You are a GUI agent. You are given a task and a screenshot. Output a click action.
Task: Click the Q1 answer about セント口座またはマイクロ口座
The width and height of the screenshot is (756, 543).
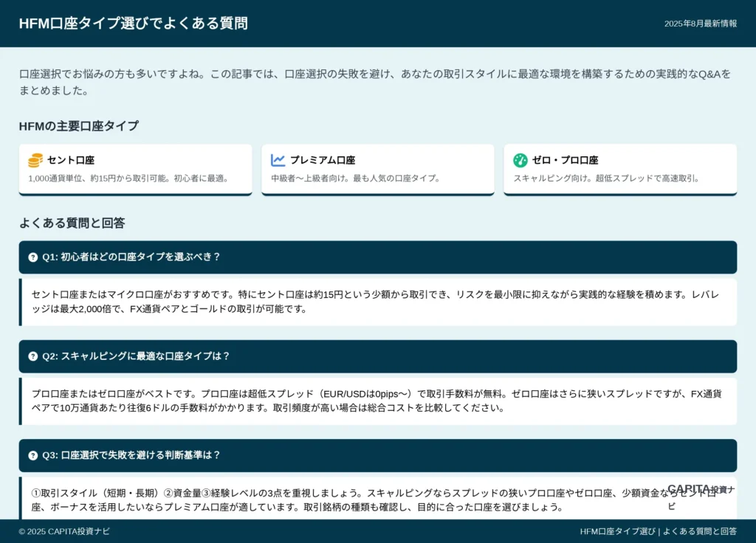pyautogui.click(x=379, y=302)
